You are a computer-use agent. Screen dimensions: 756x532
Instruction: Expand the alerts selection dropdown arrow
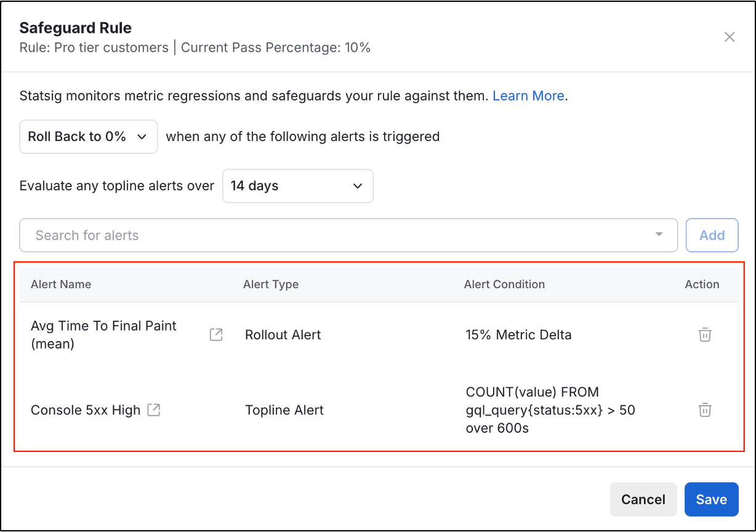[659, 235]
